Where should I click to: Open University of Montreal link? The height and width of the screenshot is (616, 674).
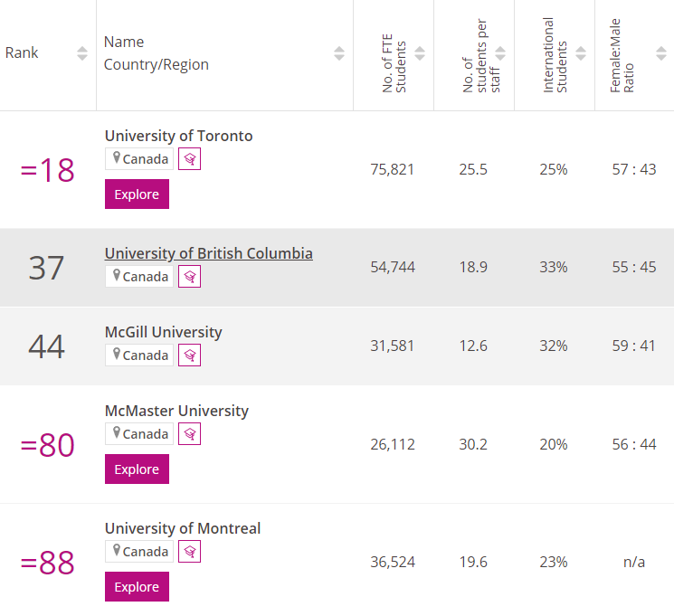183,528
